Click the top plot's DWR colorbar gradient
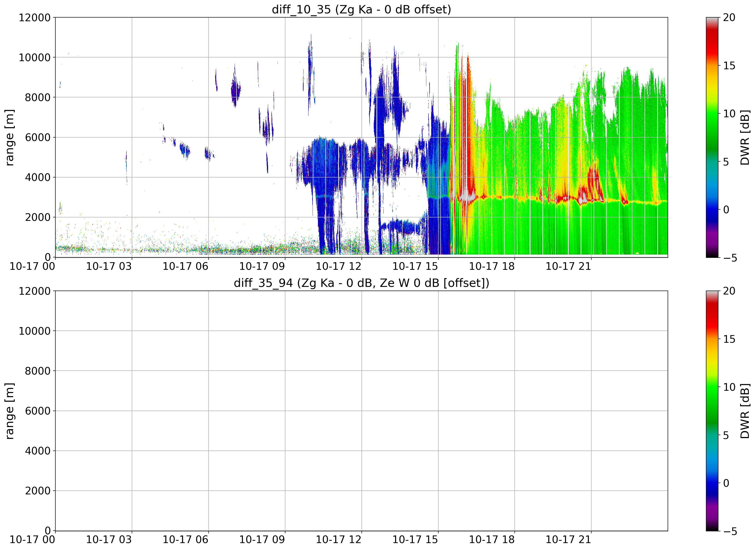The width and height of the screenshot is (756, 550). (712, 137)
